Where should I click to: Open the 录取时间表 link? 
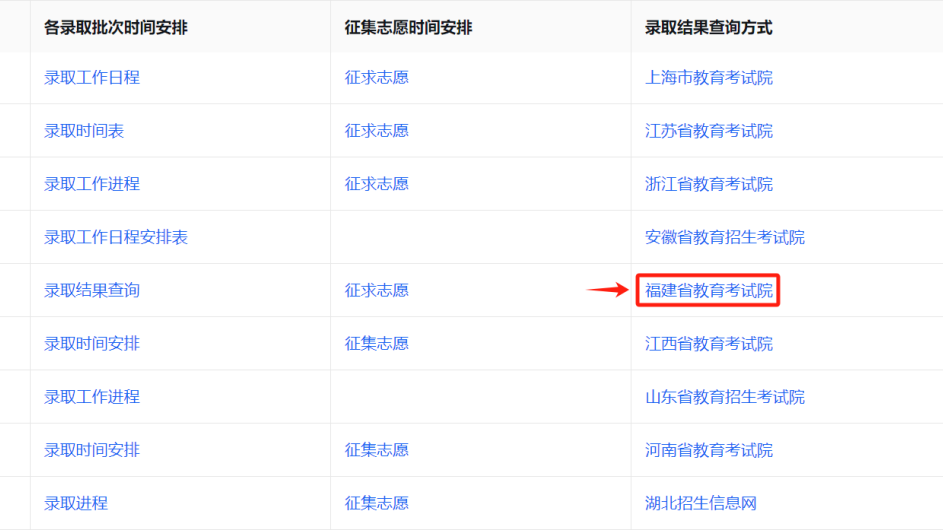(84, 131)
